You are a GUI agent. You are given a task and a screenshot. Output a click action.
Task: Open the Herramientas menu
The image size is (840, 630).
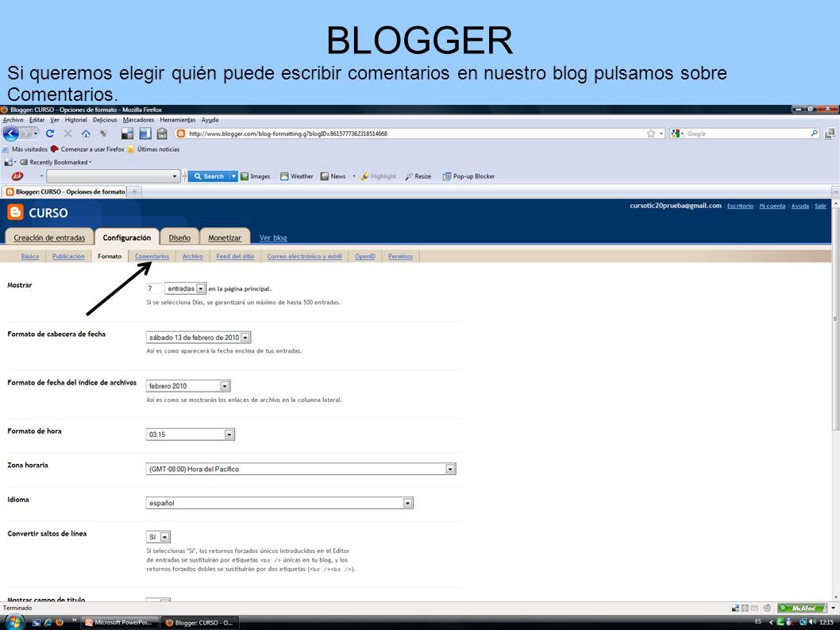177,120
